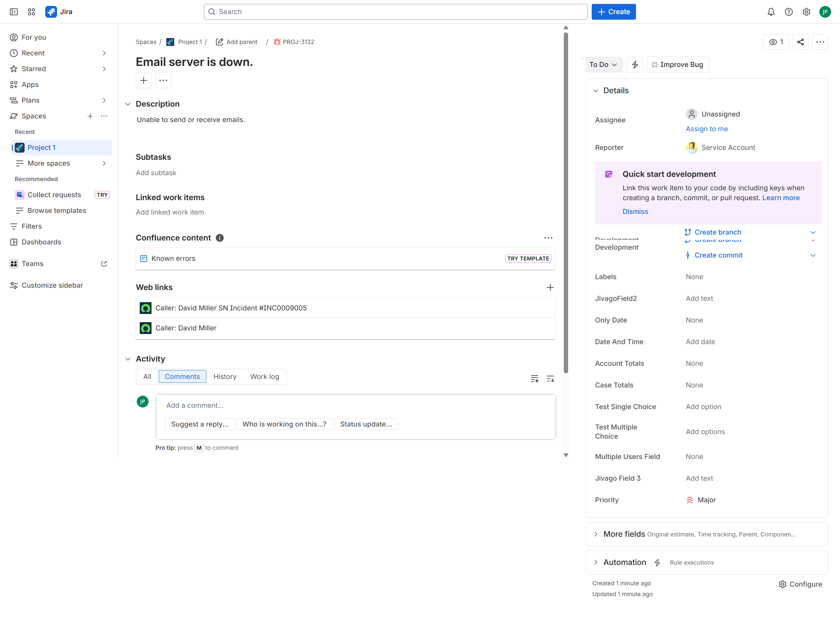Click the Assign to me link
The height and width of the screenshot is (625, 840).
click(x=707, y=129)
